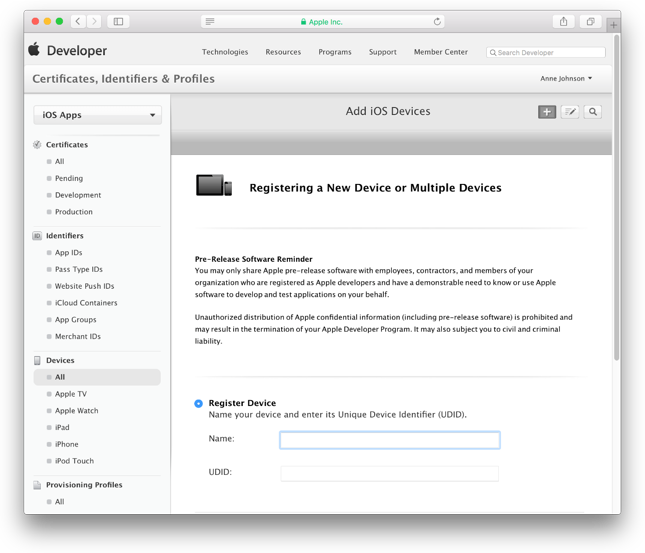Click Provisioning Profiles heading
The height and width of the screenshot is (553, 645).
(84, 485)
